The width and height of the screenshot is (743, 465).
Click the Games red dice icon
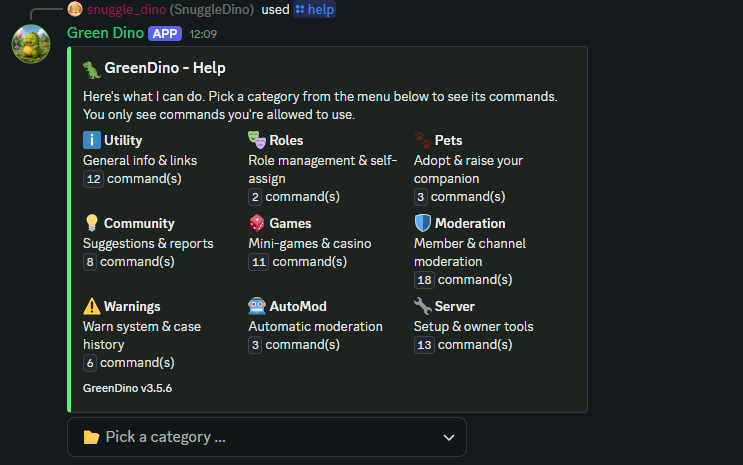(x=257, y=223)
